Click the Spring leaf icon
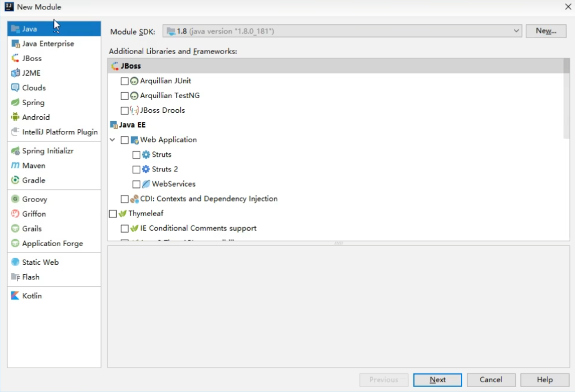 15,103
